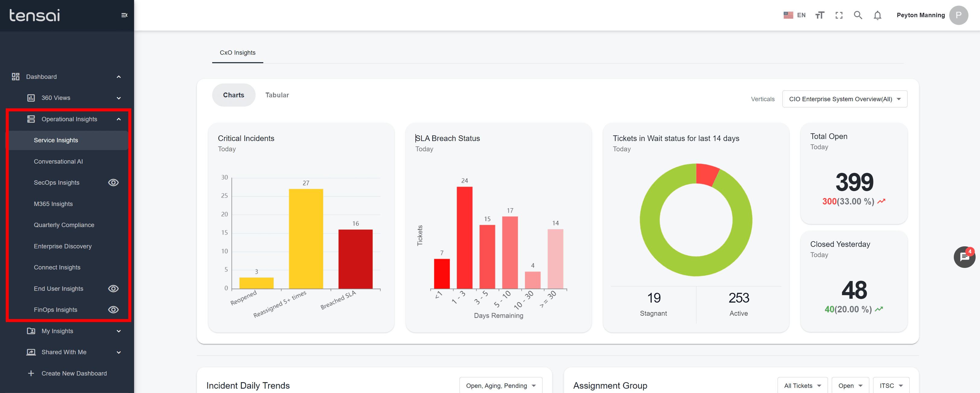Click the Operational Insights server icon
980x393 pixels.
point(31,119)
